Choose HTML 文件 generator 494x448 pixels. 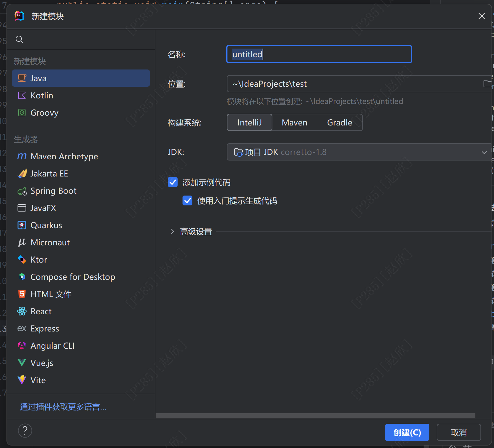tap(81, 294)
